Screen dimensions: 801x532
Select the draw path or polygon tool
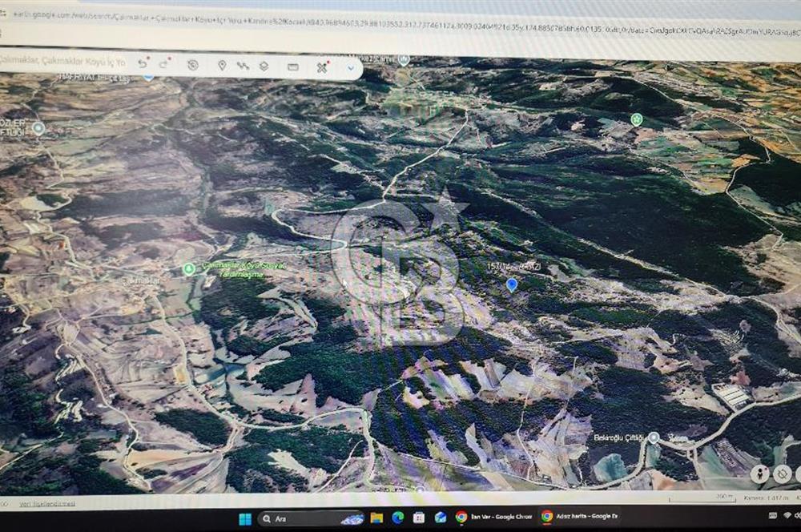tap(243, 66)
